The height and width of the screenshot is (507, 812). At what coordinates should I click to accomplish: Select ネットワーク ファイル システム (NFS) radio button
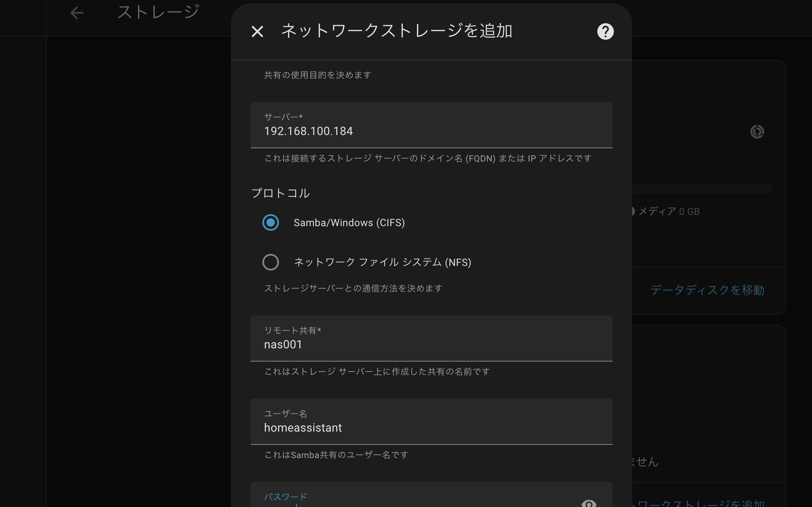[x=271, y=262]
